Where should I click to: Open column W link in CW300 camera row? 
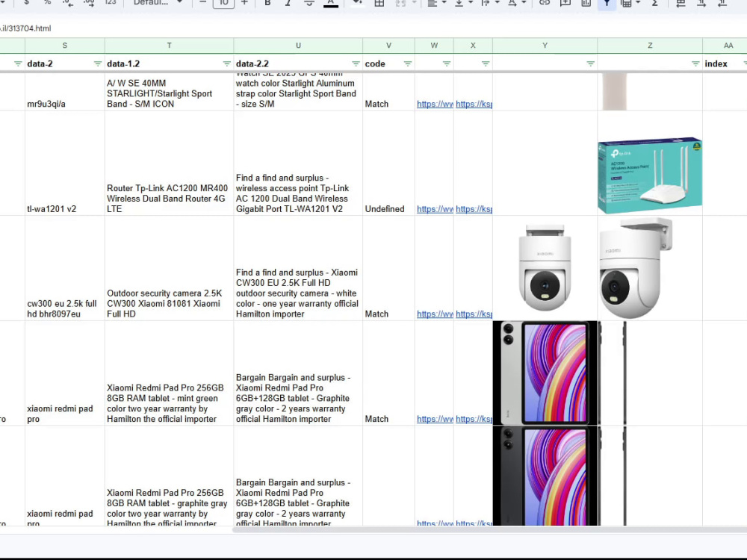click(435, 314)
